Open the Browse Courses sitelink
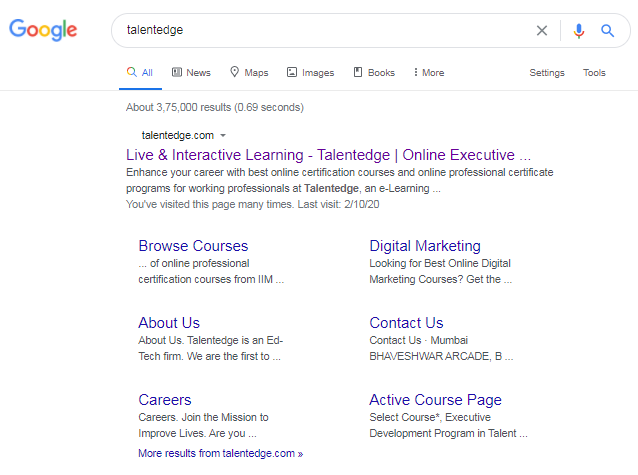The height and width of the screenshot is (475, 638). point(193,246)
